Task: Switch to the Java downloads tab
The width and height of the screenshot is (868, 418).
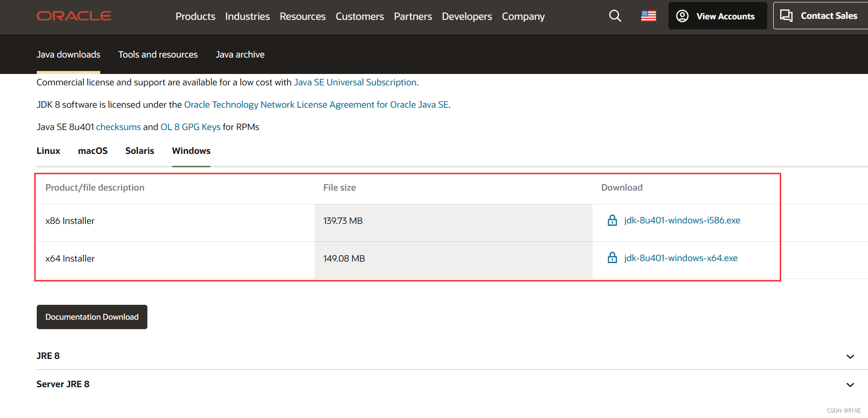Action: coord(68,55)
